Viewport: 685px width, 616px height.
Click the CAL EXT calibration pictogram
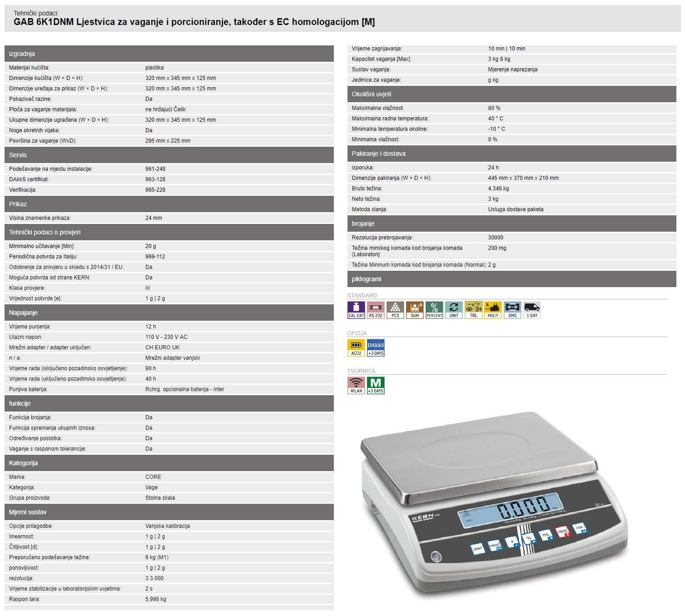(356, 310)
